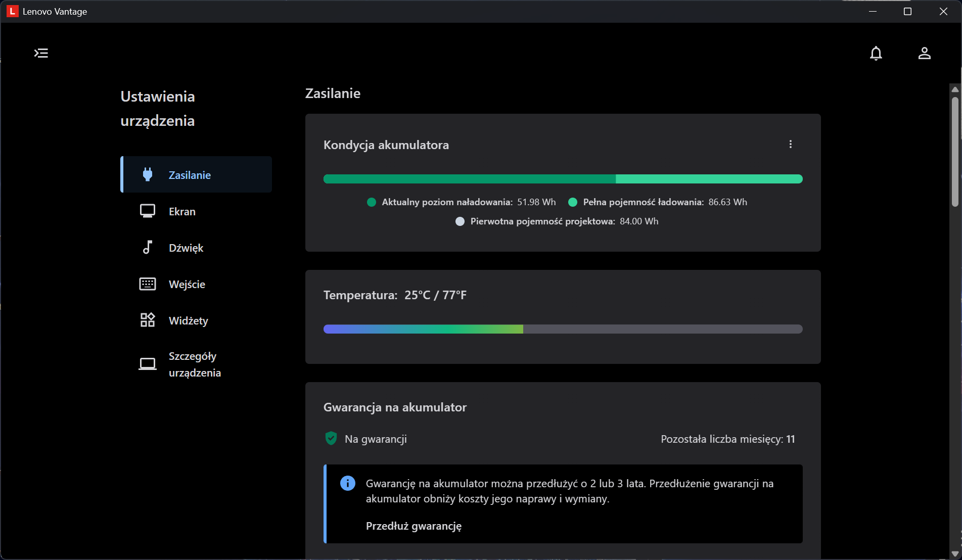Click the Zasilanie plug icon

147,175
